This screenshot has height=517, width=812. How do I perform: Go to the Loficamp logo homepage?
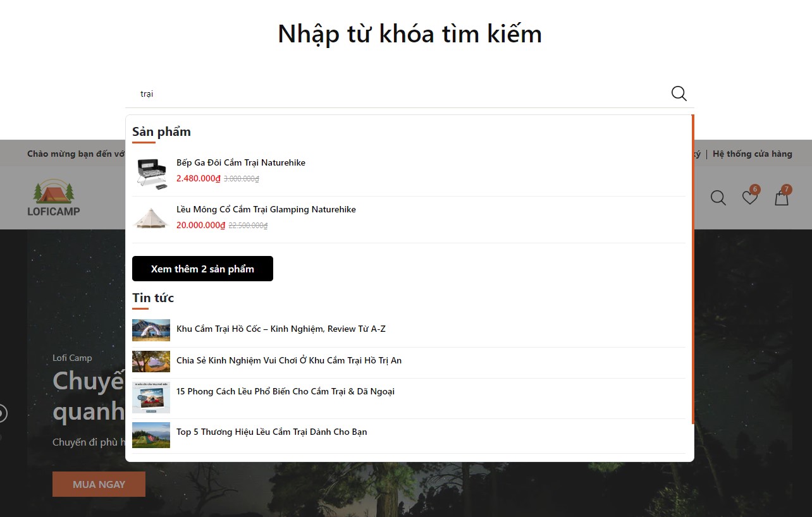54,198
